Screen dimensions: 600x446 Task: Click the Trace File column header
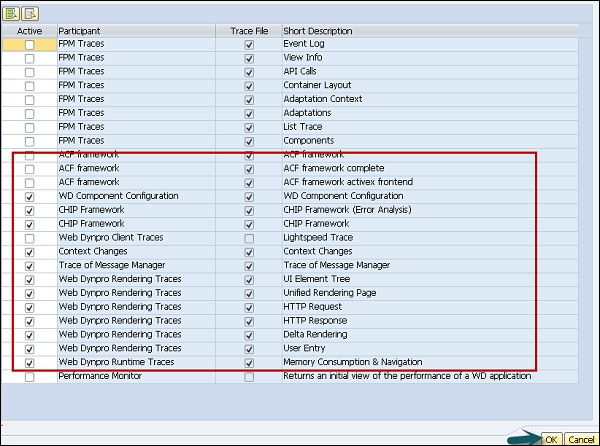coord(249,31)
